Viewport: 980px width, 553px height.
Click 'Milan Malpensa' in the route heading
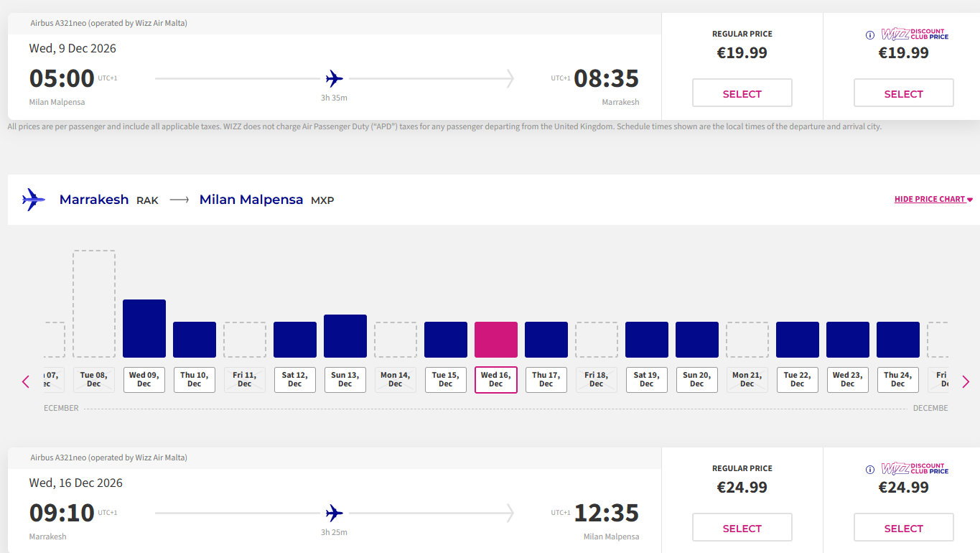click(251, 200)
